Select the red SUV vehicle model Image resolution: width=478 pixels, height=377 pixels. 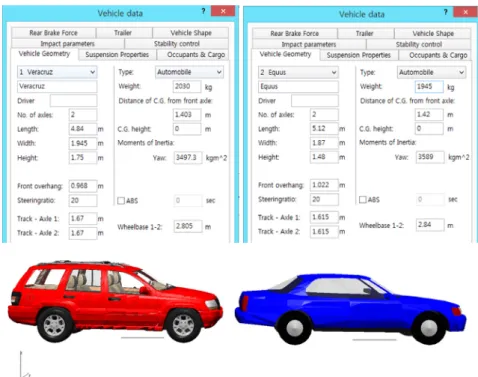coord(115,302)
